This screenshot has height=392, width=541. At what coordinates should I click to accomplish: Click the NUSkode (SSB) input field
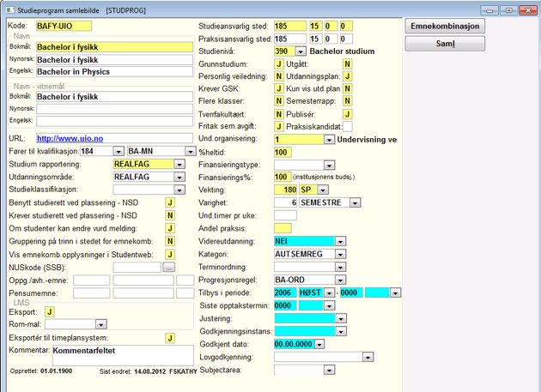tap(137, 267)
